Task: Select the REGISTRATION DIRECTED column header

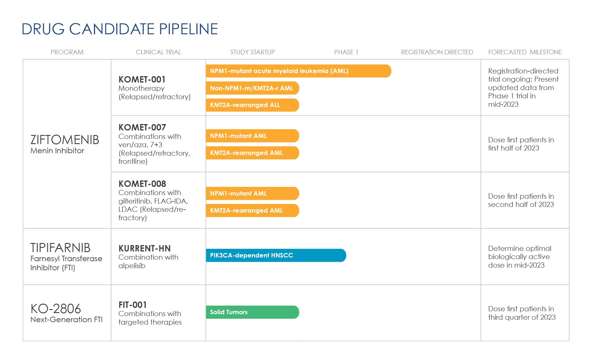Action: tap(437, 52)
